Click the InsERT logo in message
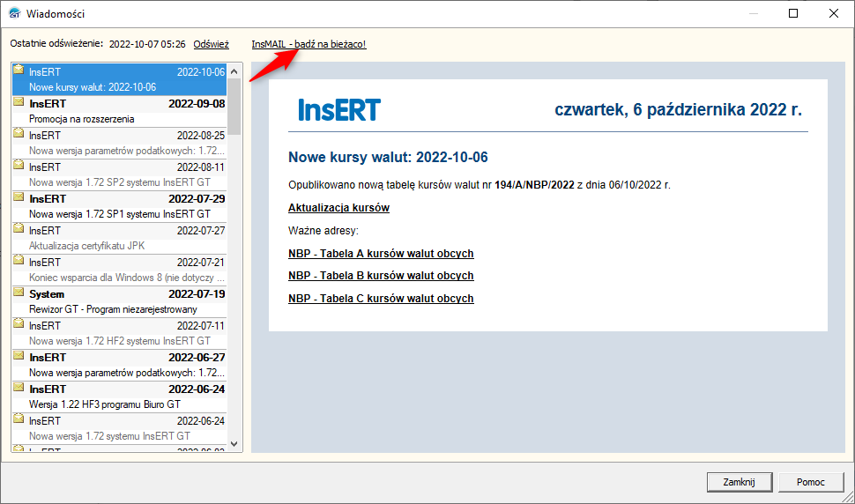 pyautogui.click(x=339, y=110)
